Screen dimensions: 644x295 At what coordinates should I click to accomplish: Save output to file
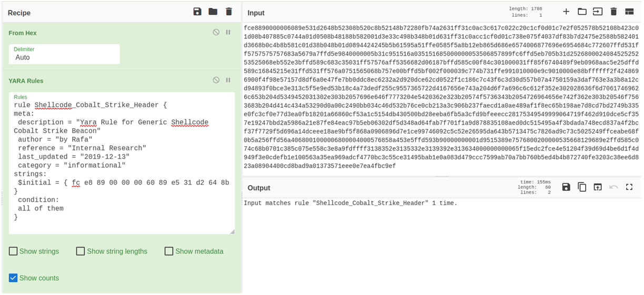pyautogui.click(x=566, y=187)
